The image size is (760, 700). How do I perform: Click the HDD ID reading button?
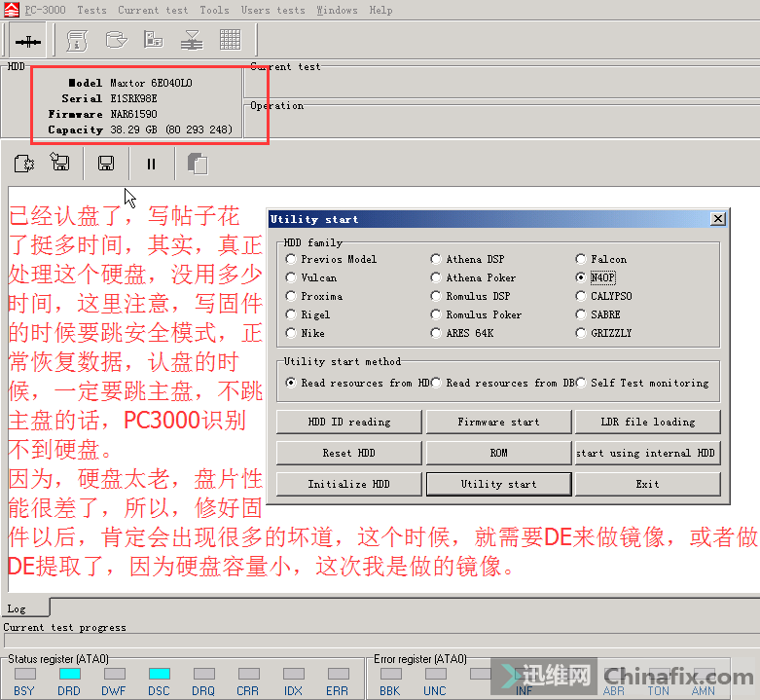pos(349,422)
